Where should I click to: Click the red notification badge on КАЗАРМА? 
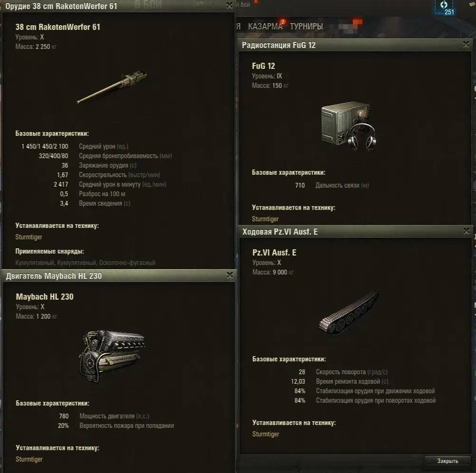coord(283,22)
